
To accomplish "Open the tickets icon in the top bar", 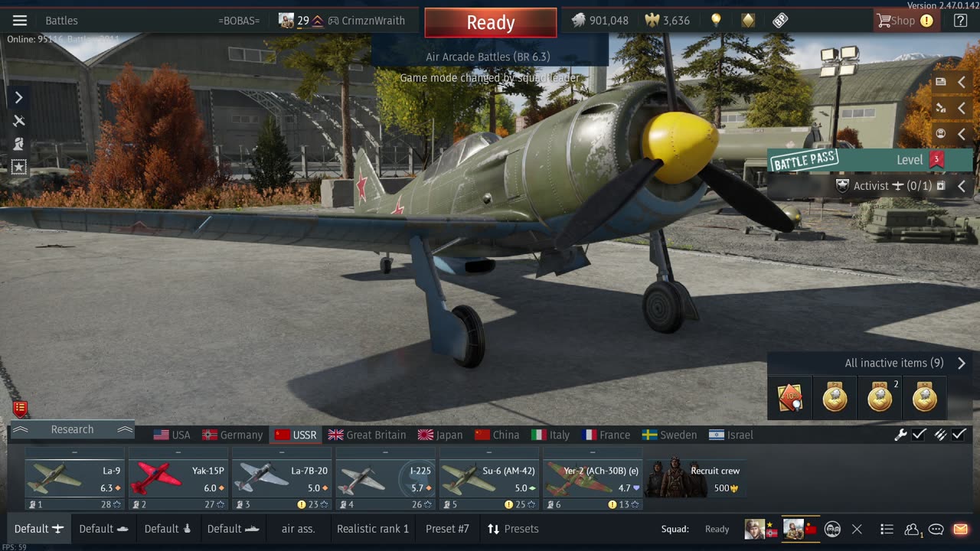I will [780, 21].
